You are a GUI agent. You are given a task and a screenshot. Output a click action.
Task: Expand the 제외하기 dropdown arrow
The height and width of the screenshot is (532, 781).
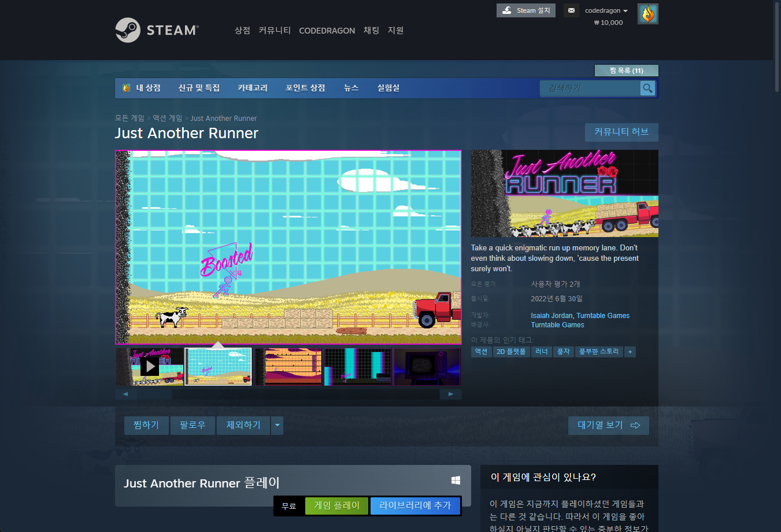[277, 426]
